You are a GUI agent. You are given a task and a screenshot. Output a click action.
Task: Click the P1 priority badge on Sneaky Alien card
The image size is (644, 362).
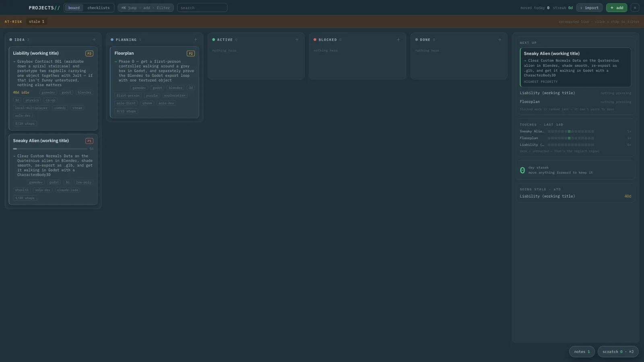(x=89, y=141)
